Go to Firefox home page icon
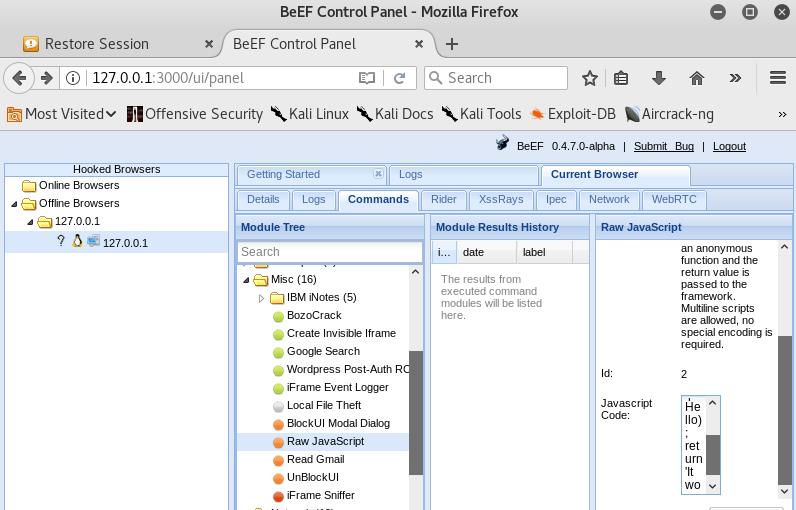 pos(696,78)
